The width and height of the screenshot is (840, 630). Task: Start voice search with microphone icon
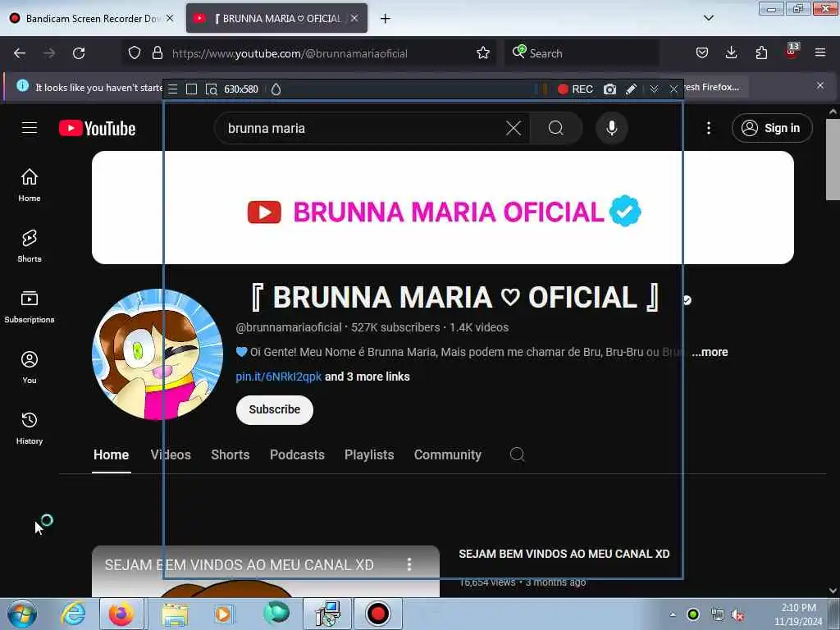[611, 128]
